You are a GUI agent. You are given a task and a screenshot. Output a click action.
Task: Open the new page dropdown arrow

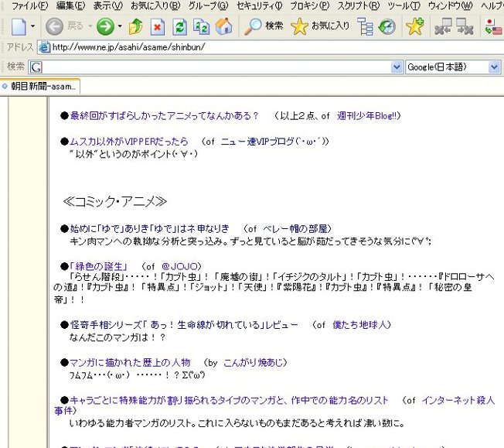[32, 26]
